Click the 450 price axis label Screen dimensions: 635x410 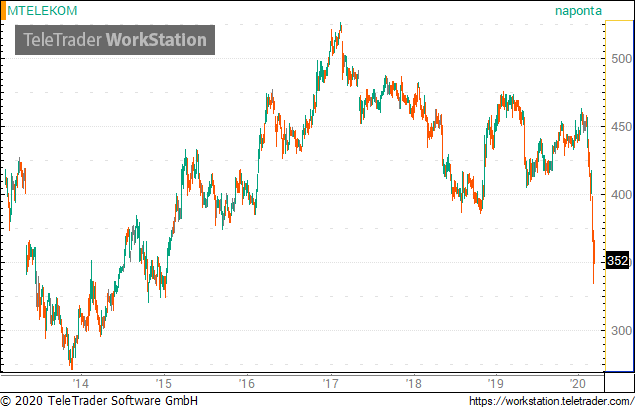click(621, 127)
